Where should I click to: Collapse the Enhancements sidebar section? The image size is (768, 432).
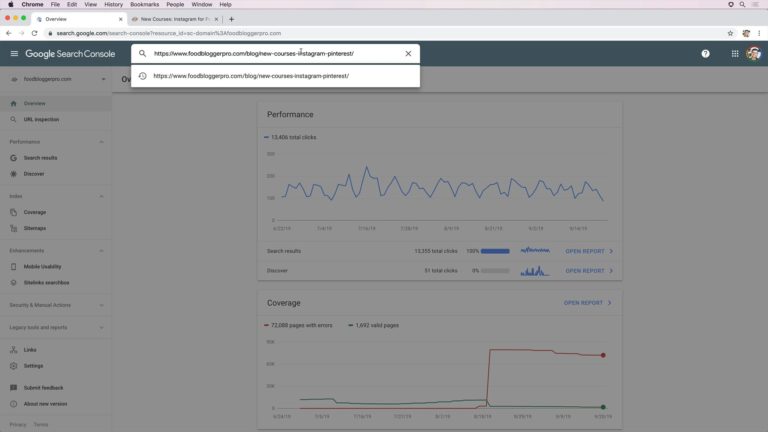pyautogui.click(x=101, y=251)
